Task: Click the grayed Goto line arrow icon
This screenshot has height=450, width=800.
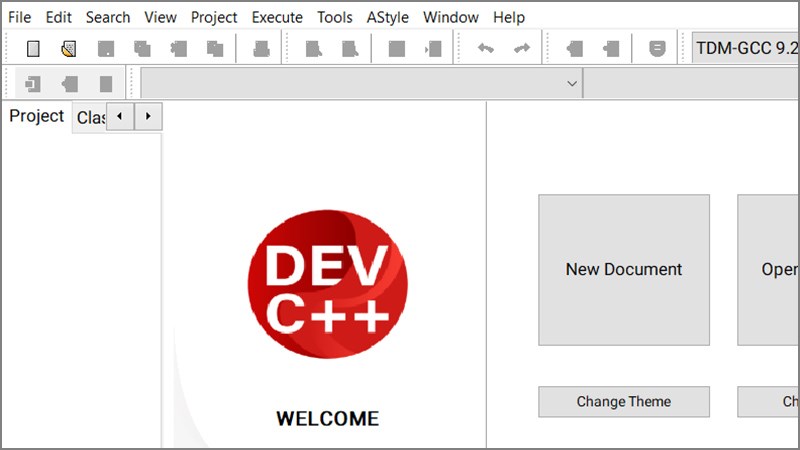Action: point(433,48)
